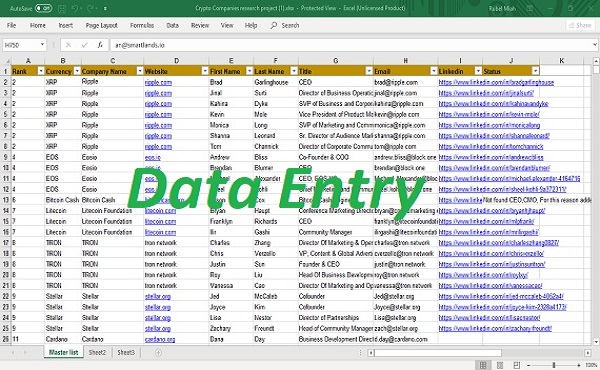This screenshot has height=370, width=600.
Task: Click the horizontal scroll right arrow
Action: (x=588, y=353)
